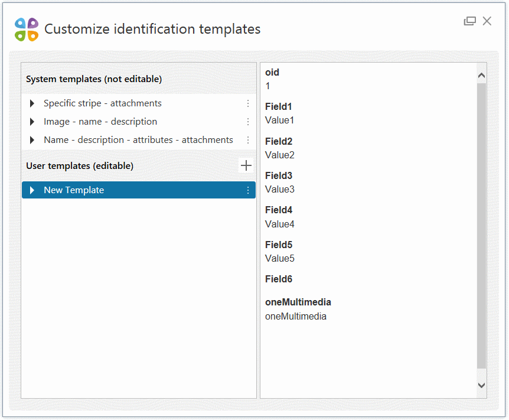Open three-dot menu for Name - description - attributes - attachments
509x420 pixels.
pos(248,140)
